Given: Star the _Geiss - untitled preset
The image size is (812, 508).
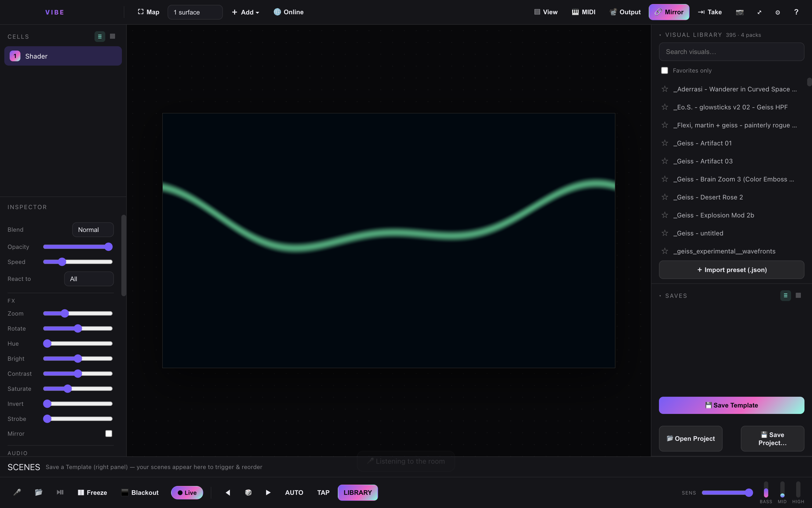Looking at the screenshot, I should tap(665, 233).
